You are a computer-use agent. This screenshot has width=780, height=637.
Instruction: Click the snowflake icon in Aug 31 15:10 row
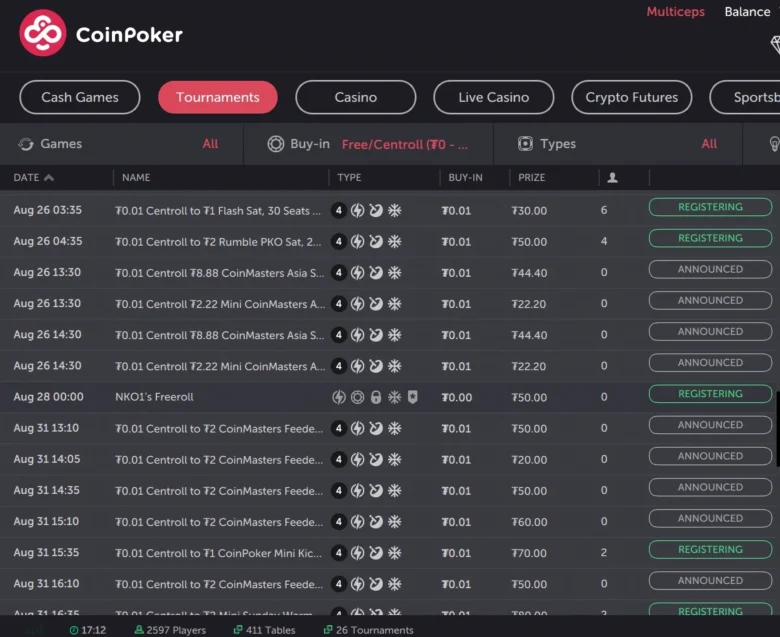coord(394,522)
